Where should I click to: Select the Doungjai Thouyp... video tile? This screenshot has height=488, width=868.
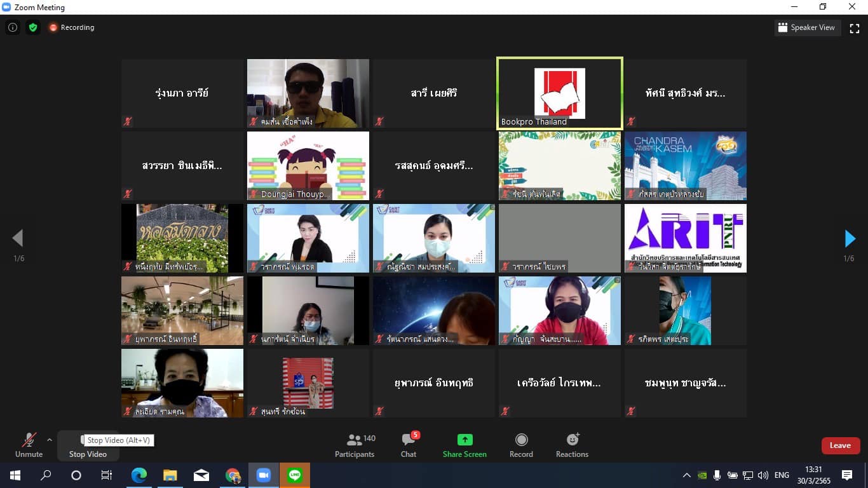coord(308,166)
